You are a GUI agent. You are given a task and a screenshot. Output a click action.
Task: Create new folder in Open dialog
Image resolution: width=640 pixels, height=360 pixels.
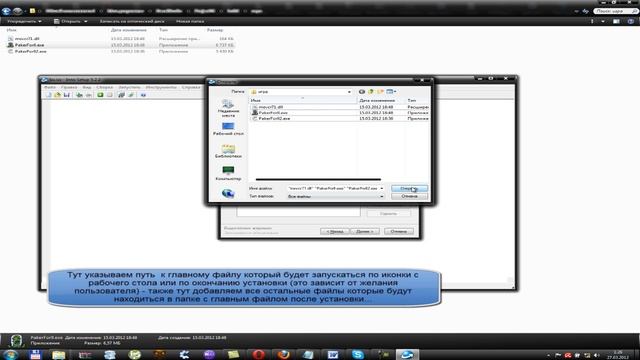380,92
